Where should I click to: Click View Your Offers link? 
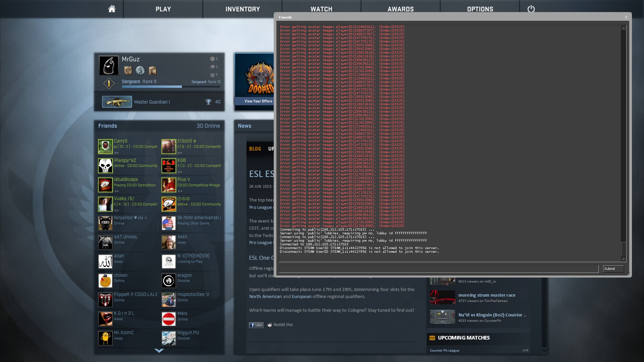point(258,101)
